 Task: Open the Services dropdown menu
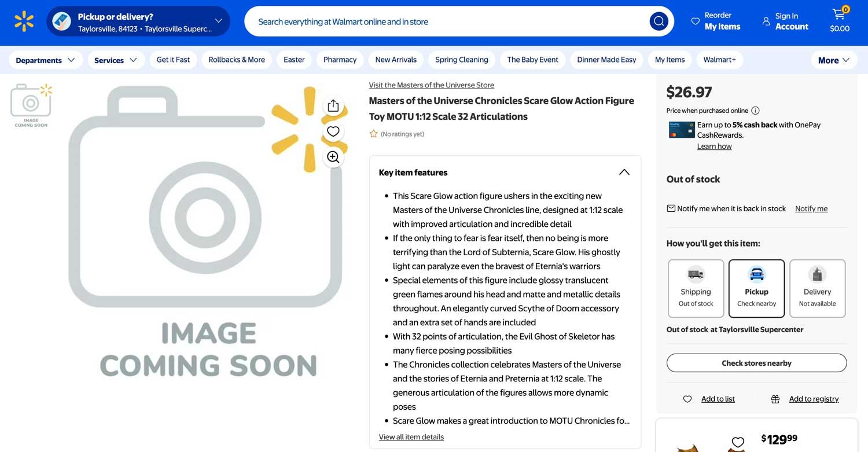116,60
